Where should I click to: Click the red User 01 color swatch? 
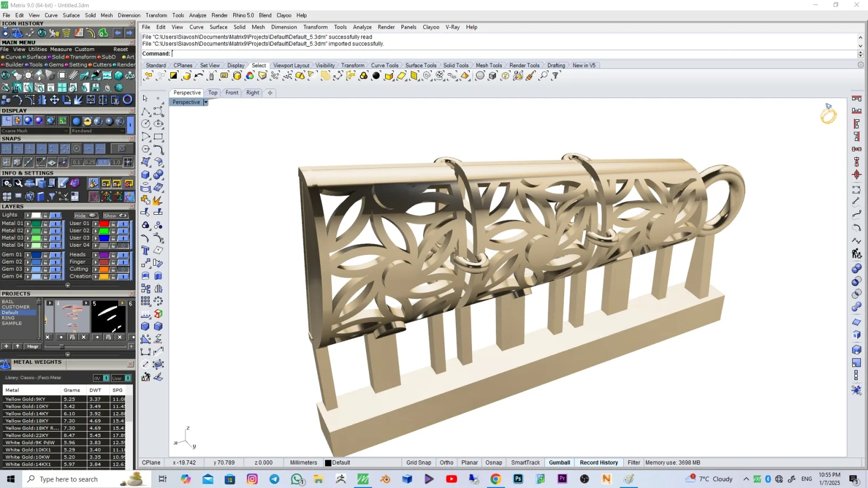[104, 223]
